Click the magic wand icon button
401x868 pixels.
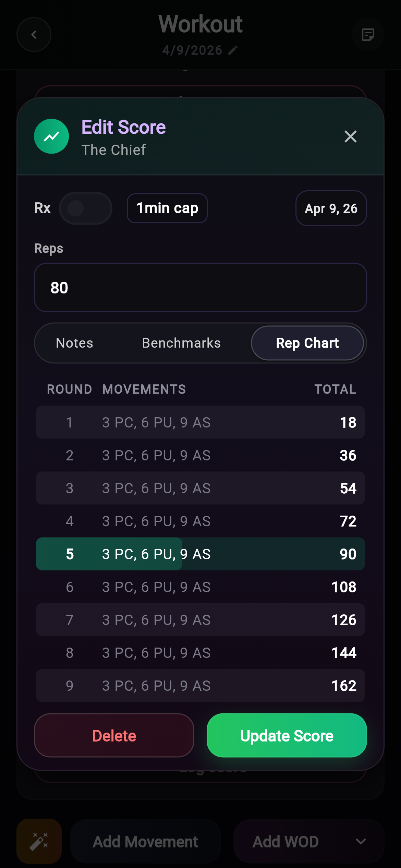point(39,841)
